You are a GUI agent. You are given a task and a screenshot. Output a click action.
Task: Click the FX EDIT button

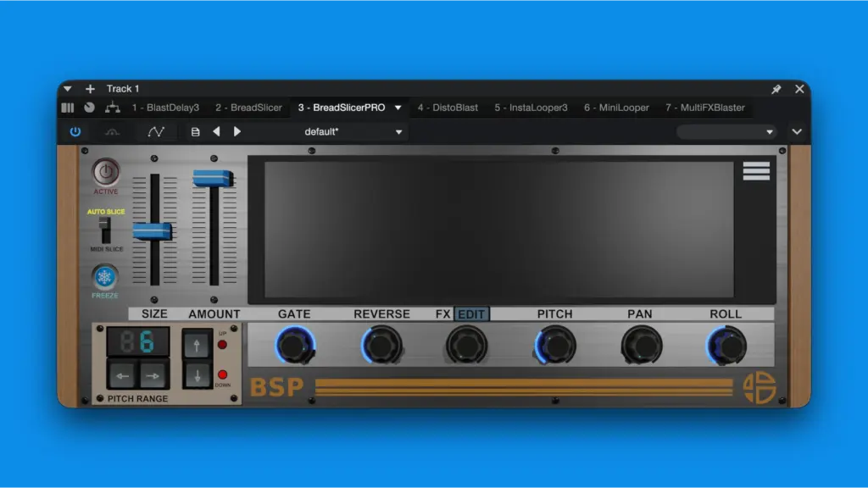coord(471,313)
